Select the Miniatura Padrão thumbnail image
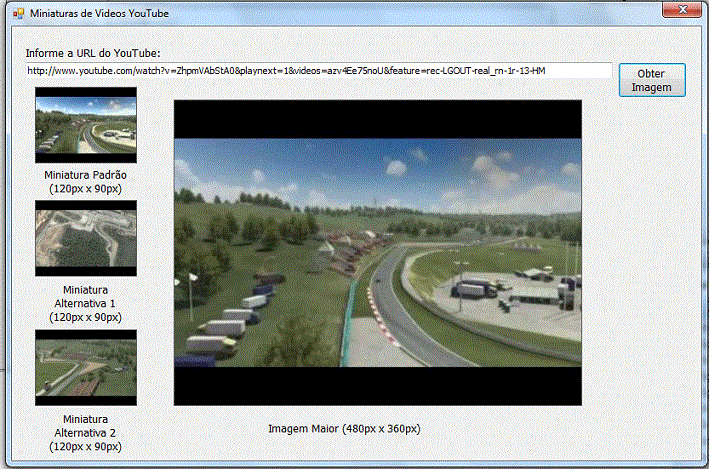This screenshot has height=469, width=709. [85, 125]
